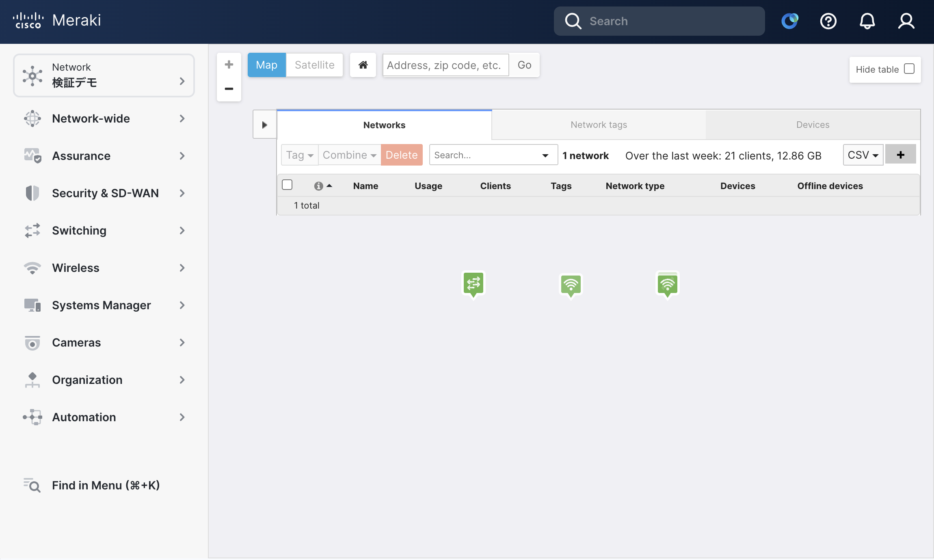Screen dimensions: 934x560
Task: Switch to the Network tags tab
Action: pos(599,125)
